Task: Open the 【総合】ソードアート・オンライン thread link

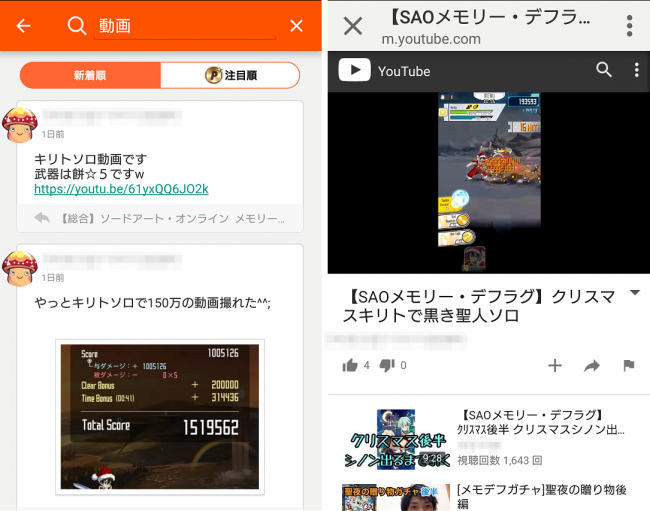Action: [173, 218]
